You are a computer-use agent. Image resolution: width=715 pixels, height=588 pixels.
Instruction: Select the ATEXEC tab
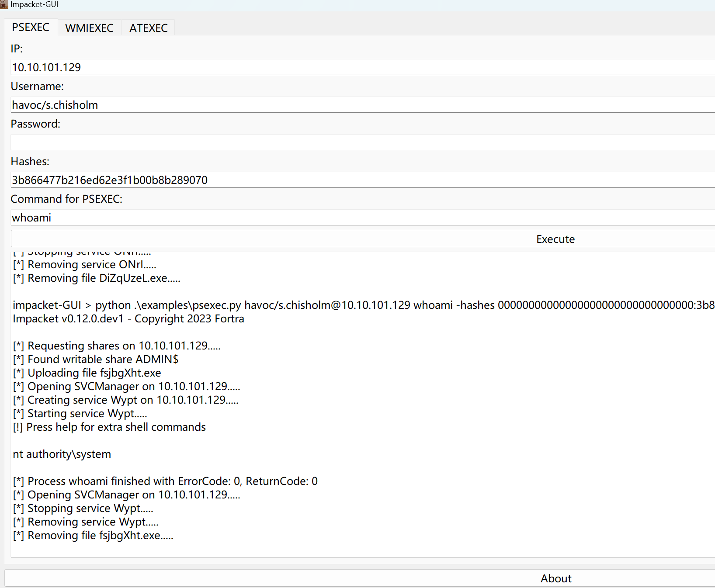148,28
